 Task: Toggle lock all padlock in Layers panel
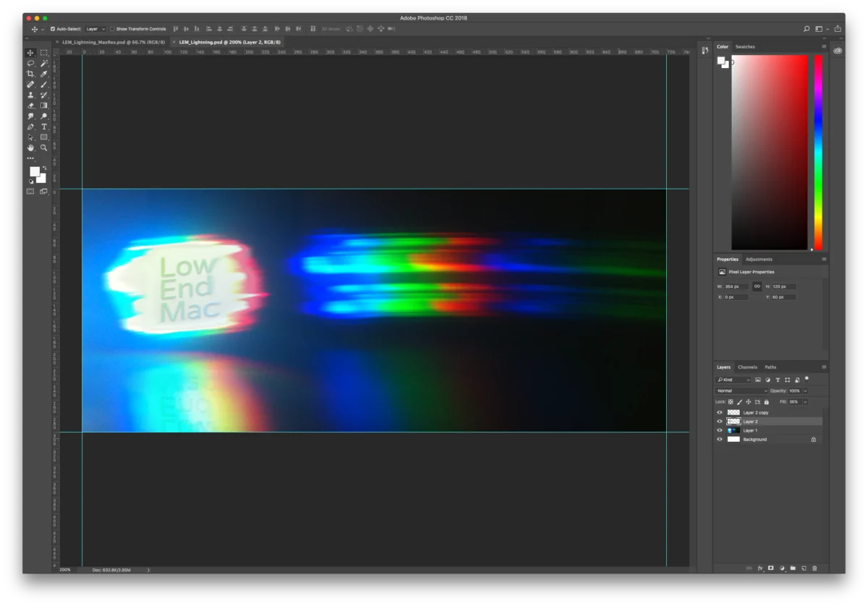pyautogui.click(x=765, y=401)
